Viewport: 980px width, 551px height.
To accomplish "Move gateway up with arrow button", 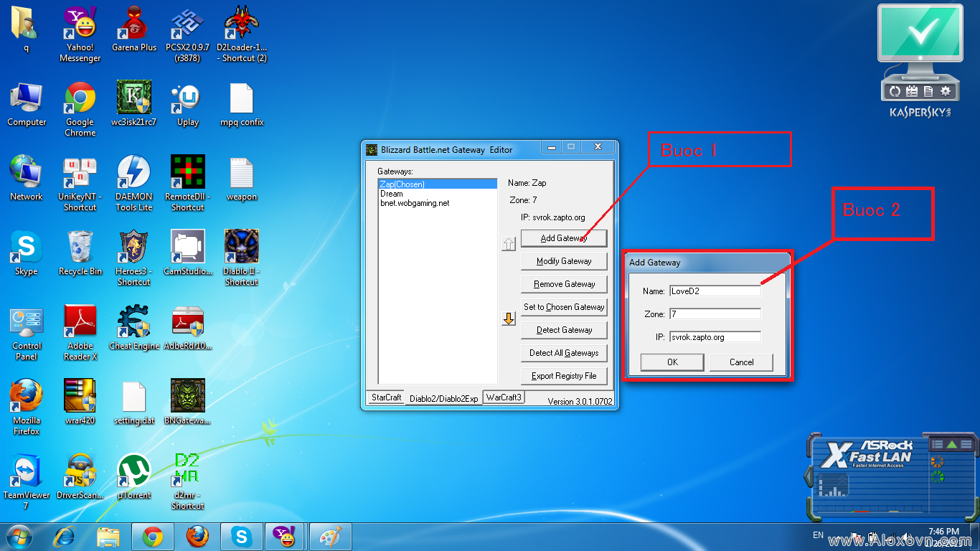I will tap(509, 244).
